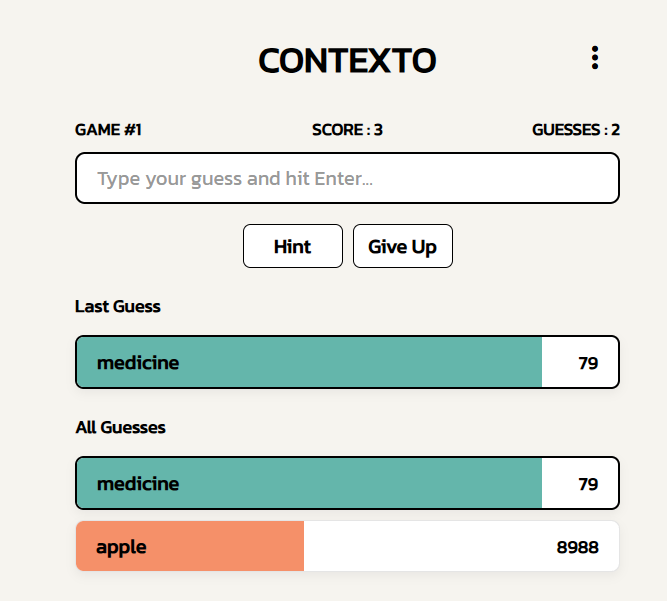Click the Last Guess heading

(x=118, y=306)
